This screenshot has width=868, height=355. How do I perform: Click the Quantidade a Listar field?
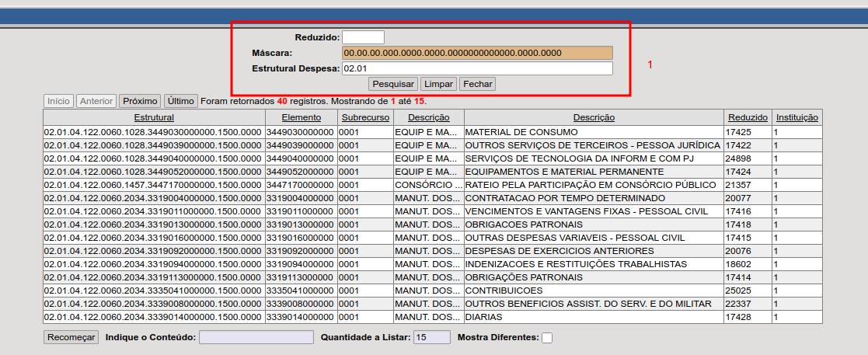click(x=431, y=337)
